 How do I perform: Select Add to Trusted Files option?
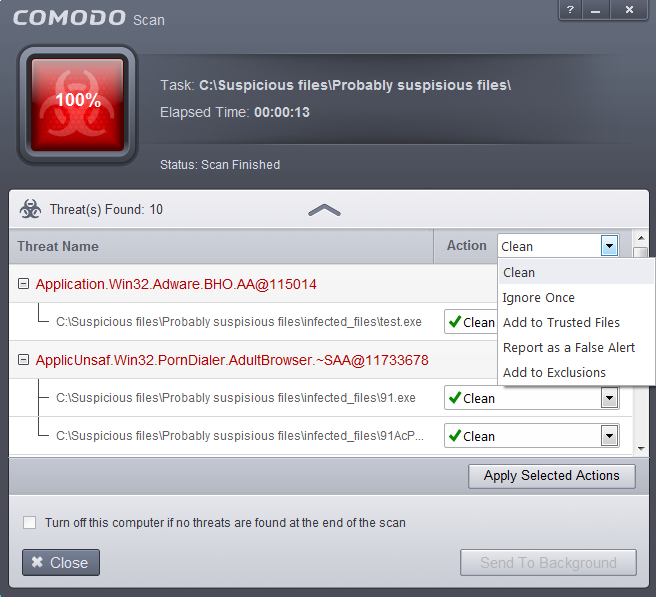pyautogui.click(x=576, y=323)
